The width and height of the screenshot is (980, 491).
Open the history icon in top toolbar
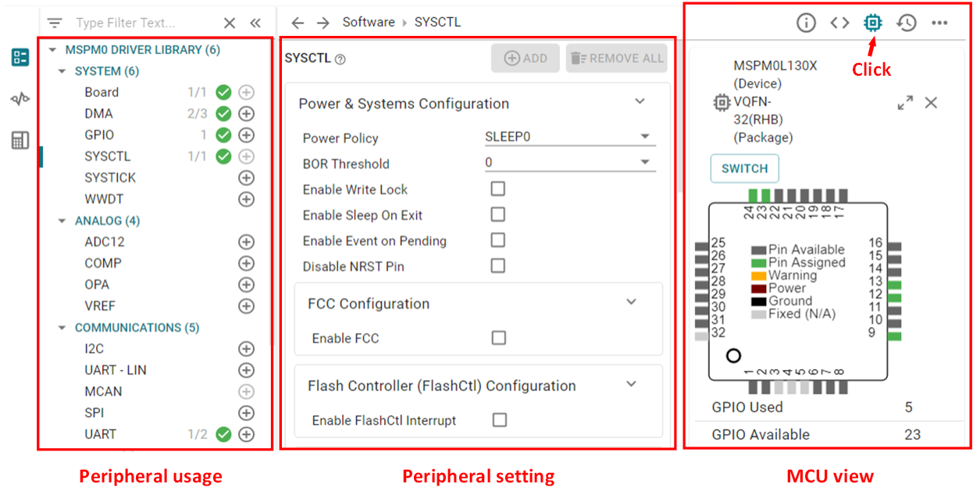pos(906,23)
